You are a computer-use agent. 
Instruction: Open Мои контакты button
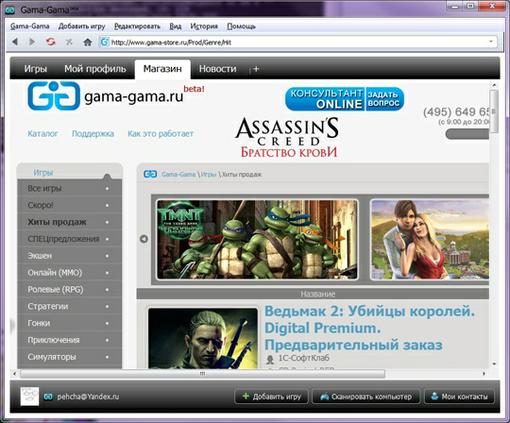click(459, 397)
